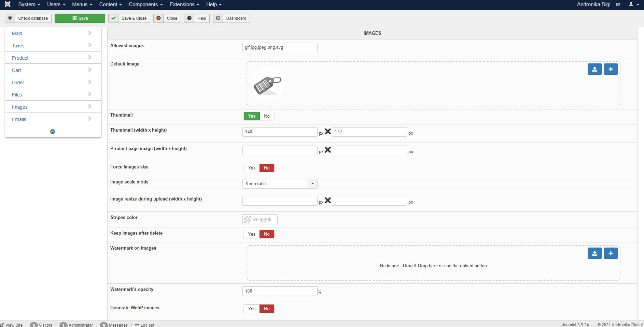Click the question mark icon beside Help
Viewport: 644px width, 327px height.
tap(189, 18)
